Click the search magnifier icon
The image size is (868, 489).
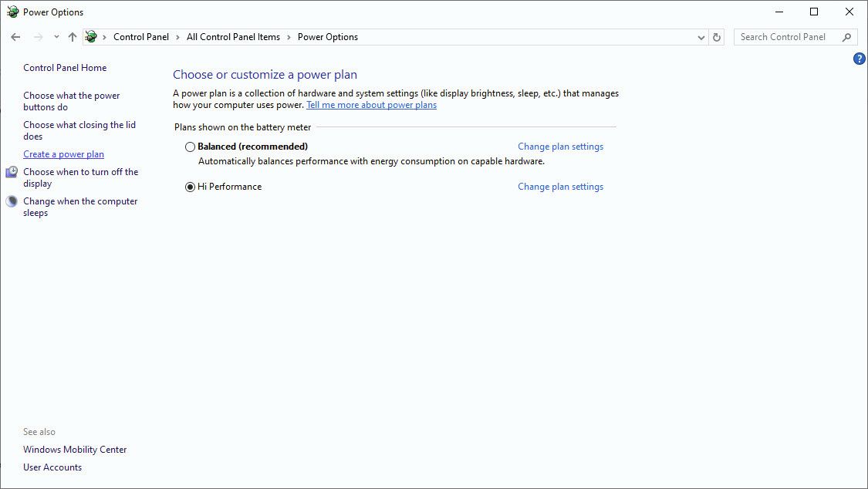(x=846, y=37)
